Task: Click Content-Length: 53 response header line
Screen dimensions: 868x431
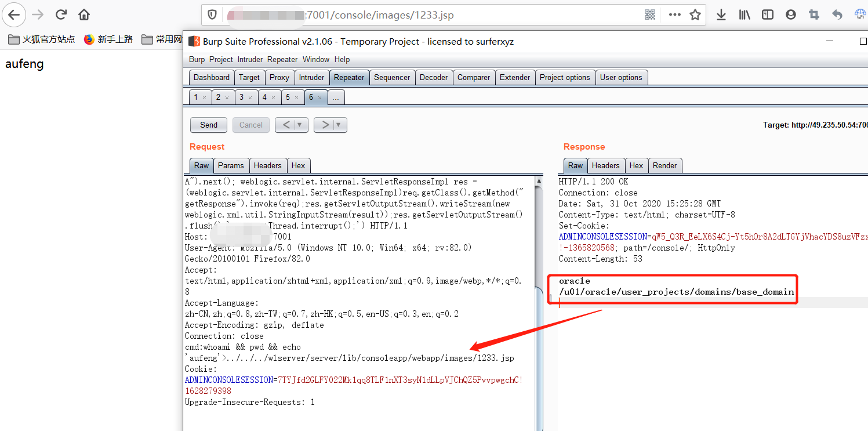Action: coord(601,259)
